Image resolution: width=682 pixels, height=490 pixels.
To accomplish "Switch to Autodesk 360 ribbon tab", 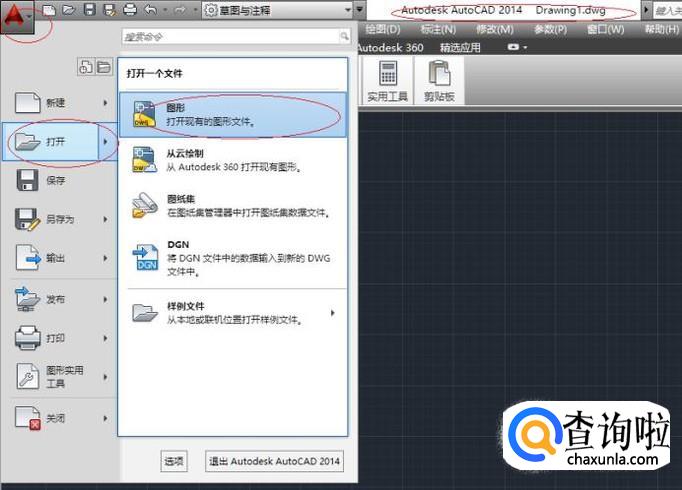I will pyautogui.click(x=391, y=47).
